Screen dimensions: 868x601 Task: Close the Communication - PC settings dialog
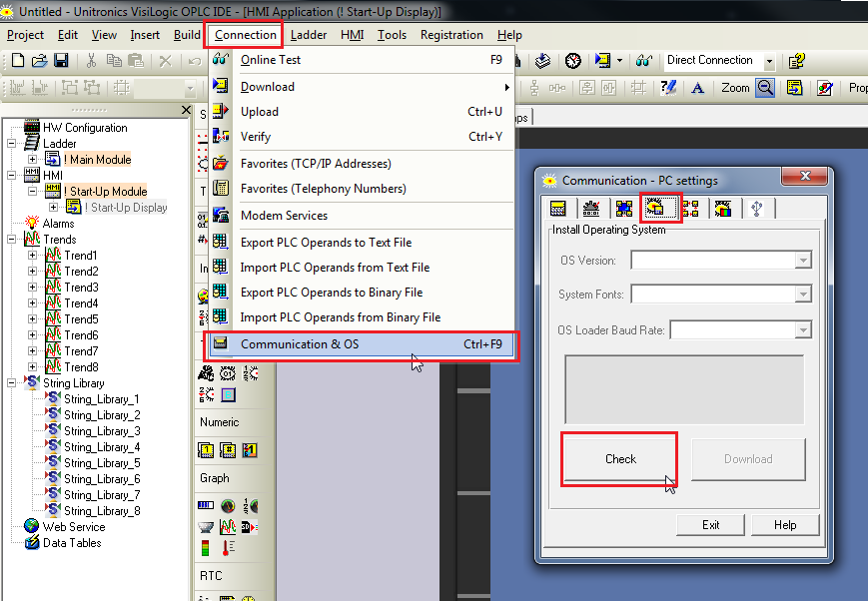805,176
